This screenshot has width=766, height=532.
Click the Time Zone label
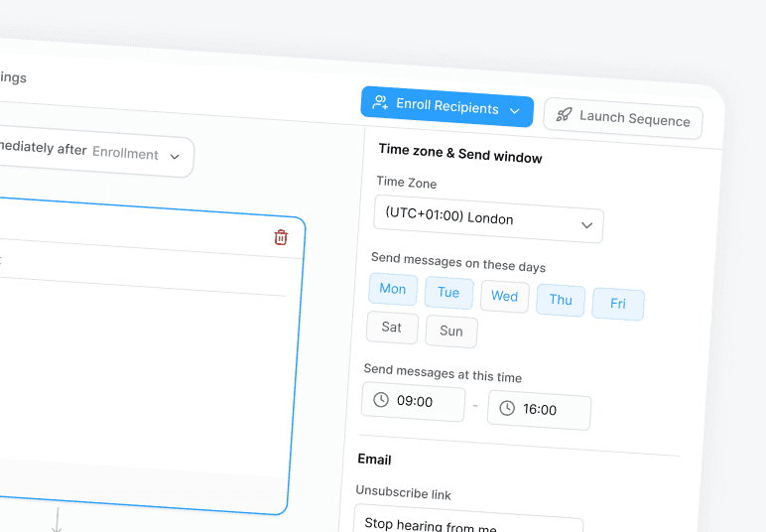click(x=407, y=183)
